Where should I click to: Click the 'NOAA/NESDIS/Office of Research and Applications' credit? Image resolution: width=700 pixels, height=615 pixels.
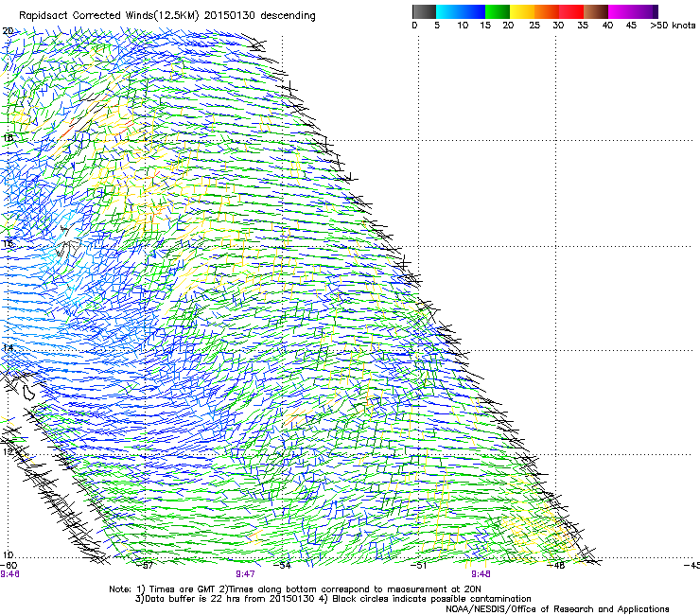[x=557, y=609]
